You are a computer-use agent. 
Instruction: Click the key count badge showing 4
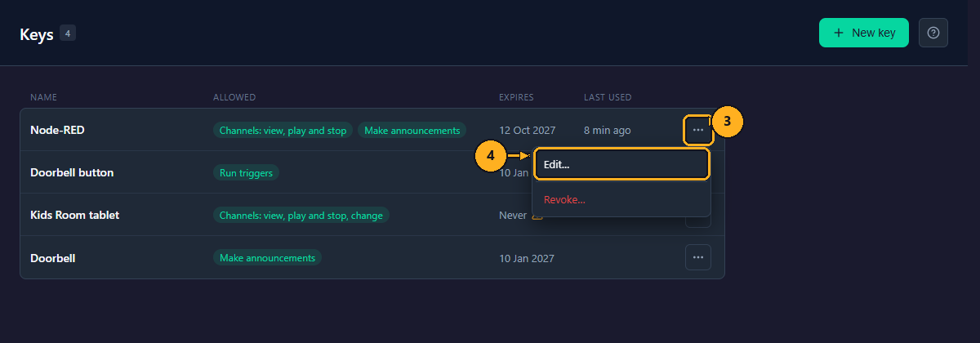pyautogui.click(x=68, y=33)
